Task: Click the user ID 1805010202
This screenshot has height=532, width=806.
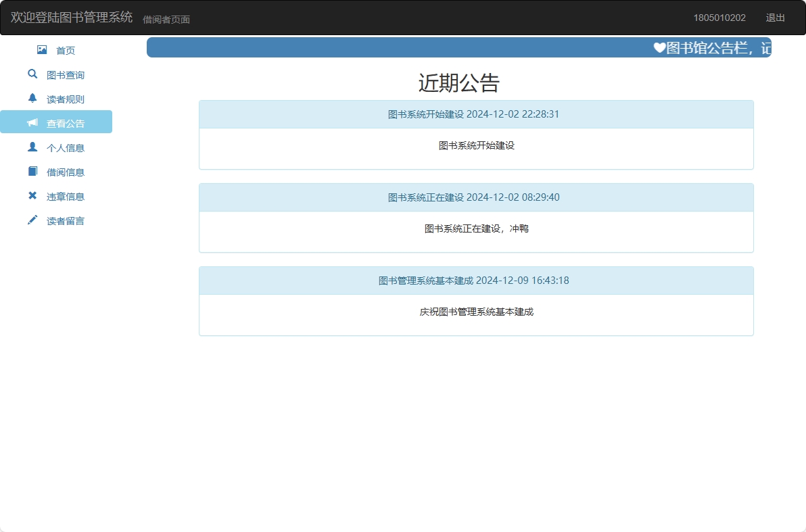Action: (719, 18)
